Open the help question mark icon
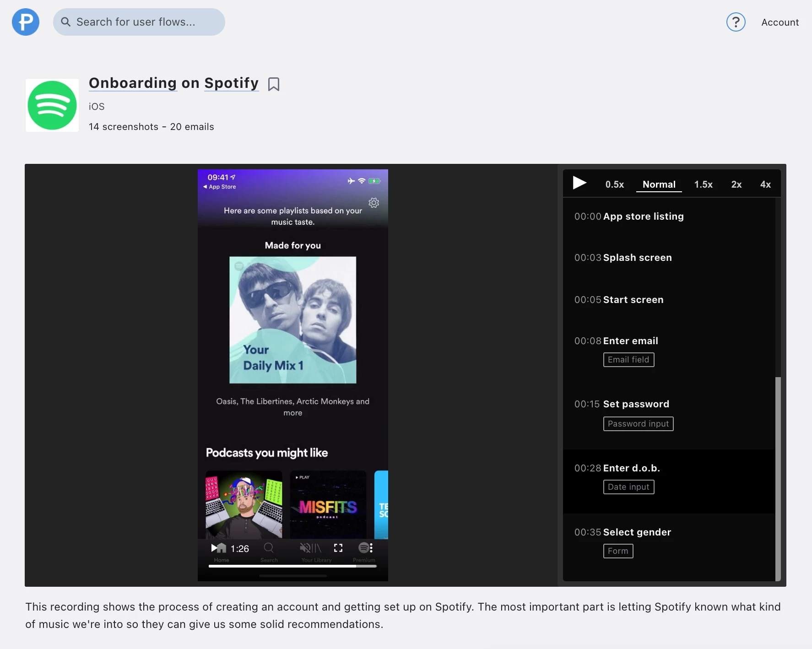The image size is (812, 649). click(x=736, y=22)
